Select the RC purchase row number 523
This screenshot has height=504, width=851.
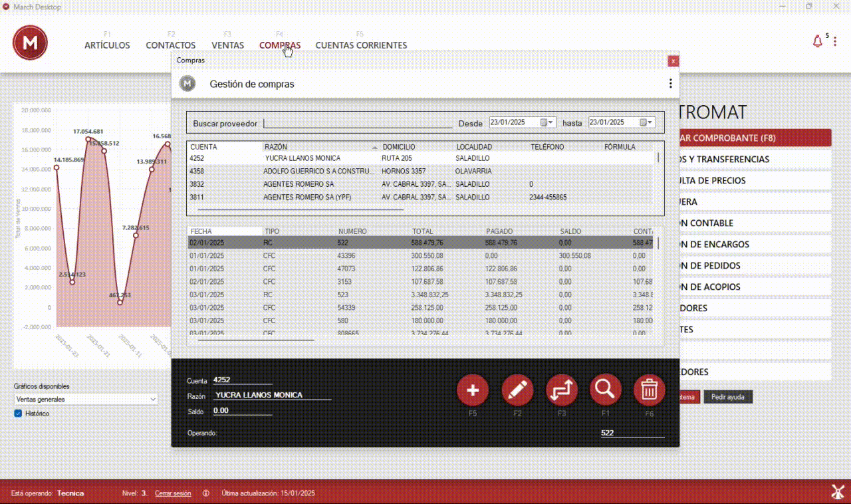420,295
